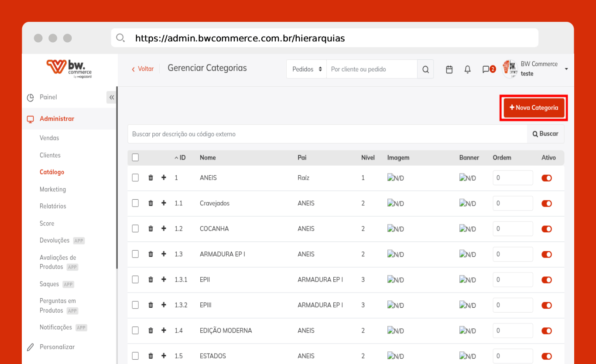Sort the table by ID column
The width and height of the screenshot is (596, 364).
tap(180, 158)
